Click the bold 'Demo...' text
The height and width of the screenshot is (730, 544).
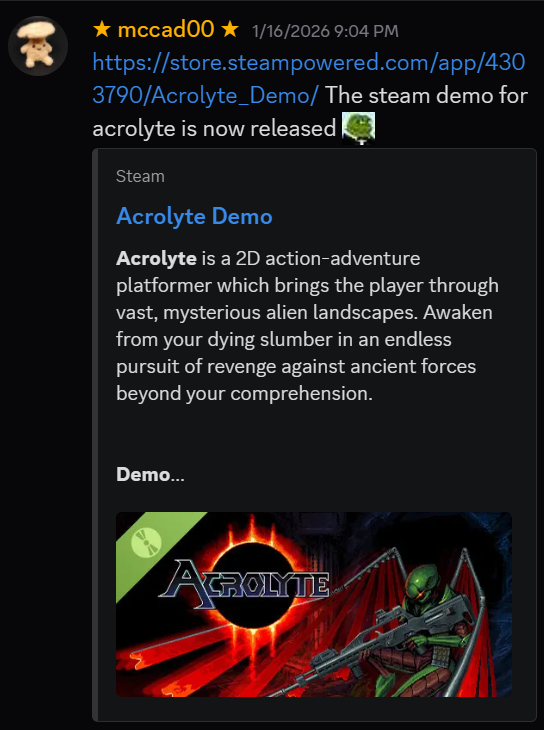tap(150, 475)
